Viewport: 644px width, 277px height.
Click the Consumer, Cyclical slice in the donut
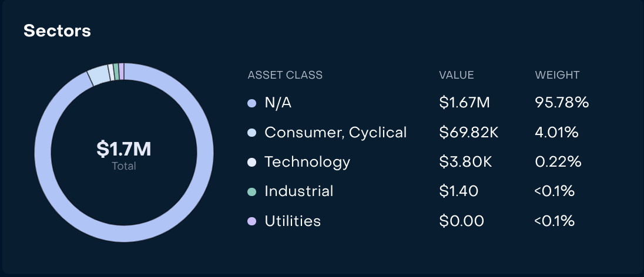[x=98, y=76]
